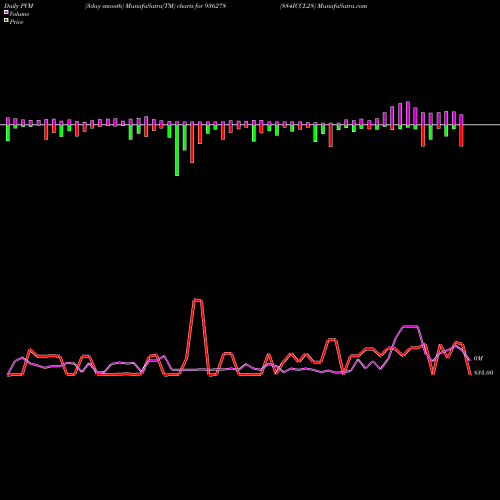Click the 'Volume' legend label
The width and height of the screenshot is (500, 500).
point(19,14)
